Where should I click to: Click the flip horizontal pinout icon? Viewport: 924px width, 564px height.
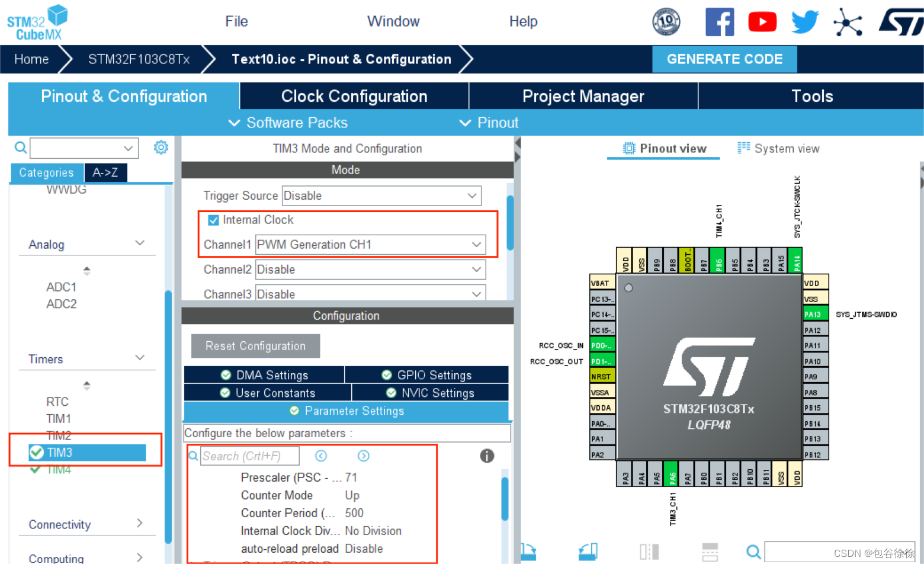coord(649,552)
